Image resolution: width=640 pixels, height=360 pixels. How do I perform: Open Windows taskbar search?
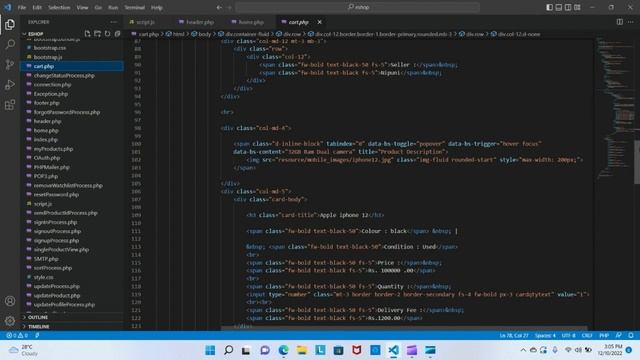click(x=229, y=350)
